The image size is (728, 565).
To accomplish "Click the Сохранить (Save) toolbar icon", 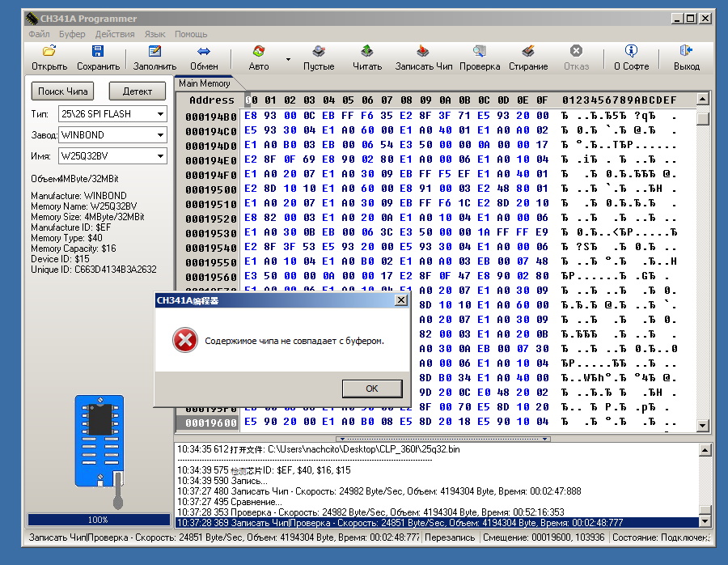I will tap(98, 52).
